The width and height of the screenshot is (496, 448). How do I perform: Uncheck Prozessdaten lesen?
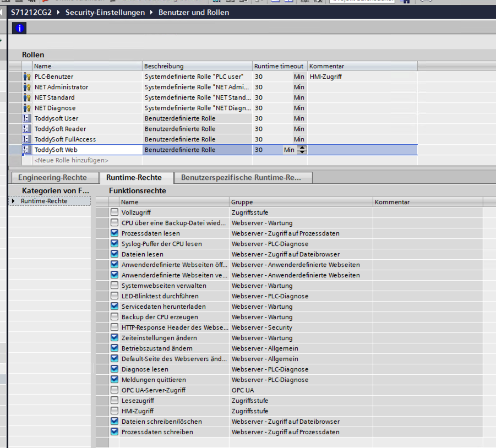(115, 233)
